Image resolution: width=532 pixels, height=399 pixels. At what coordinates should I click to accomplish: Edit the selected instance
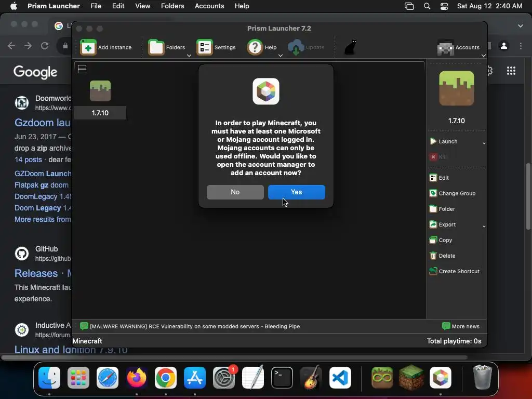coord(440,178)
